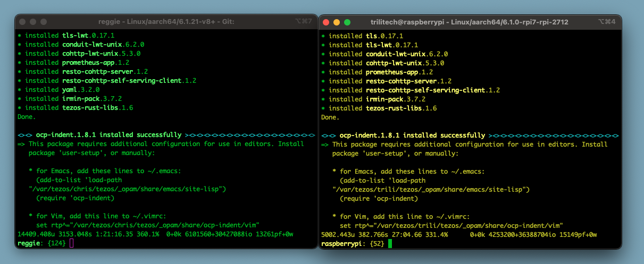Click '/var/tezos/chris/tezos/_opam/share/emacs/site-lisp' path
This screenshot has height=264, width=644.
pyautogui.click(x=128, y=189)
